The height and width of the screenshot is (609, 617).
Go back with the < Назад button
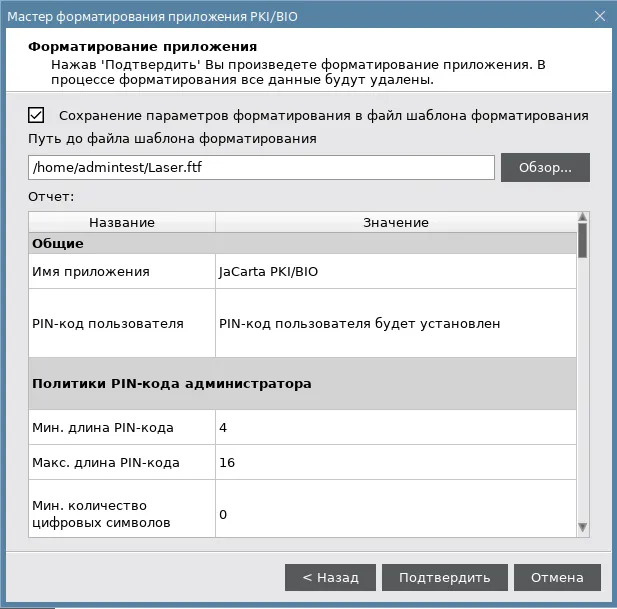(330, 578)
